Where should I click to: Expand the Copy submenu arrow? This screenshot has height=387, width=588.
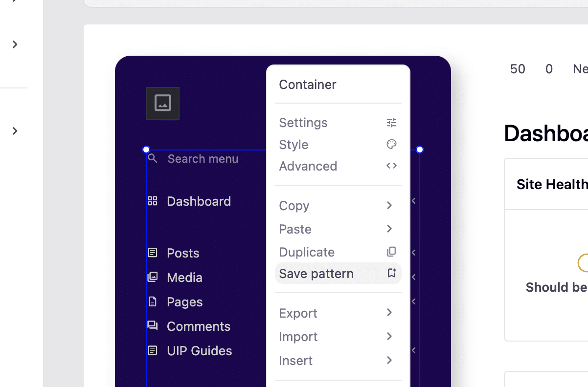click(x=389, y=206)
